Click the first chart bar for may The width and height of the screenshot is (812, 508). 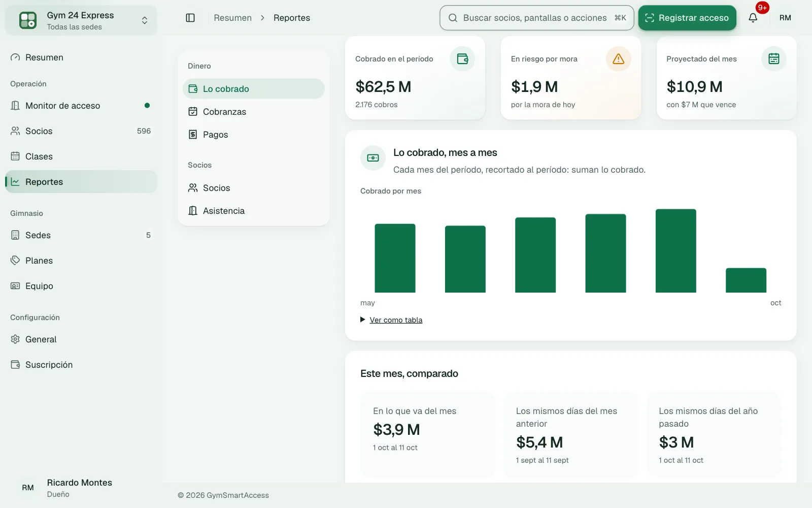pyautogui.click(x=395, y=258)
